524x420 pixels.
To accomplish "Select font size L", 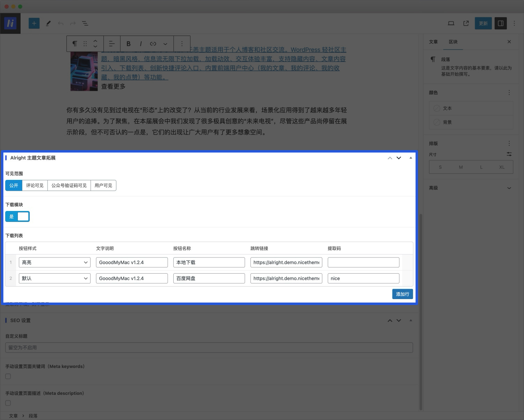I will coord(481,167).
